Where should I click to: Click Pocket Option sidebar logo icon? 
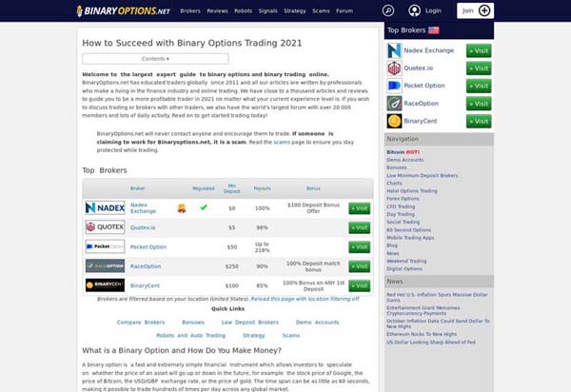(x=394, y=86)
